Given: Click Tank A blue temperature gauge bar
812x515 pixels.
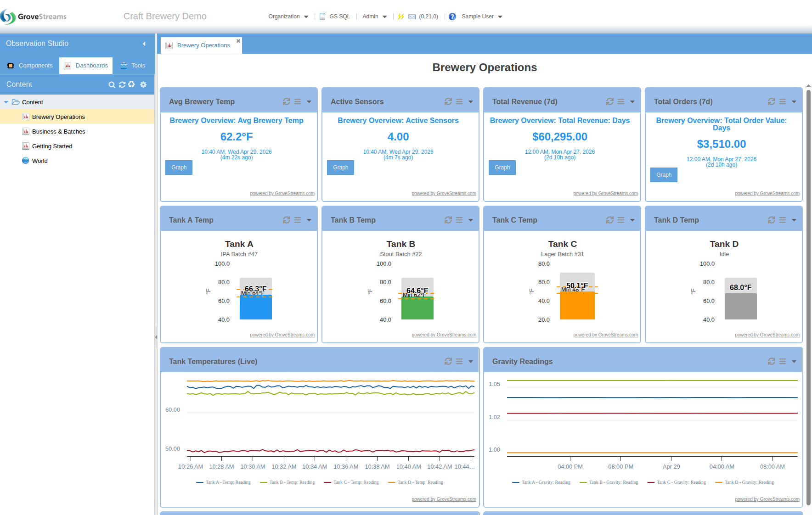Looking at the screenshot, I should click(256, 308).
